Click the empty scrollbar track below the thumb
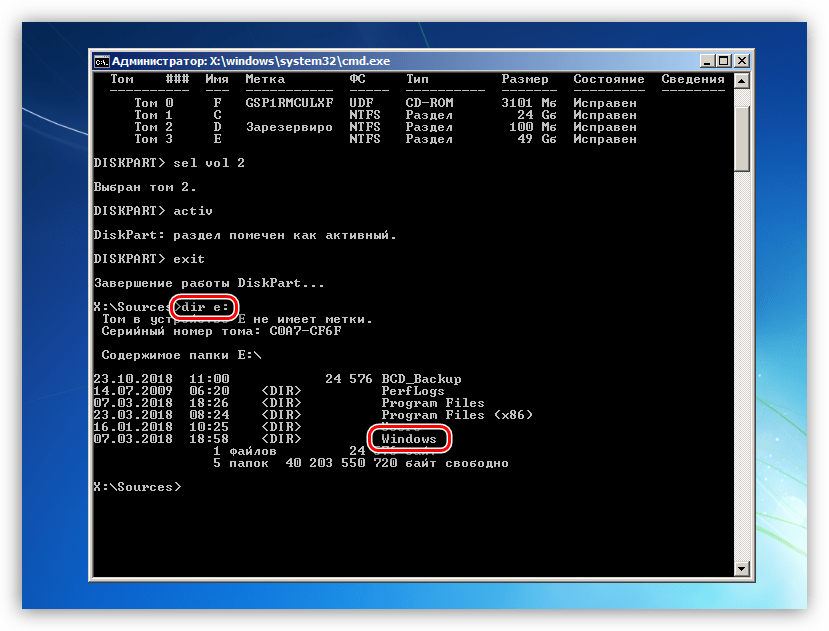Screen dimensions: 829x631 coord(742,365)
